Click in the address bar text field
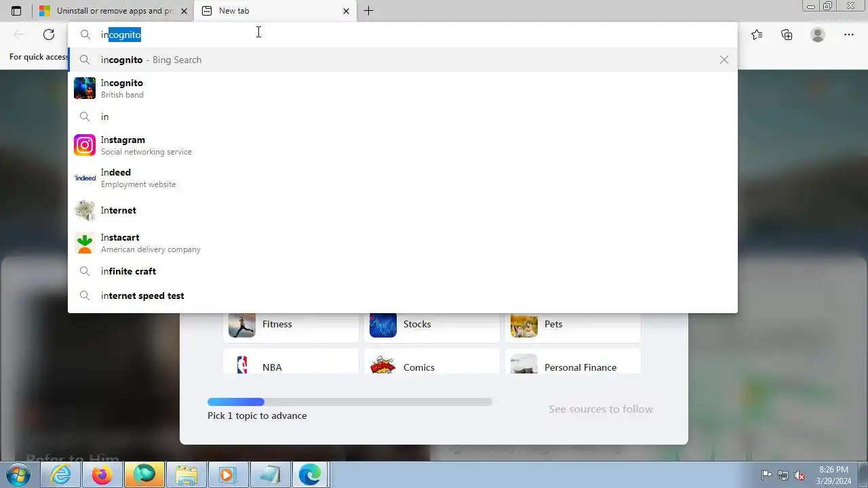 pyautogui.click(x=402, y=35)
